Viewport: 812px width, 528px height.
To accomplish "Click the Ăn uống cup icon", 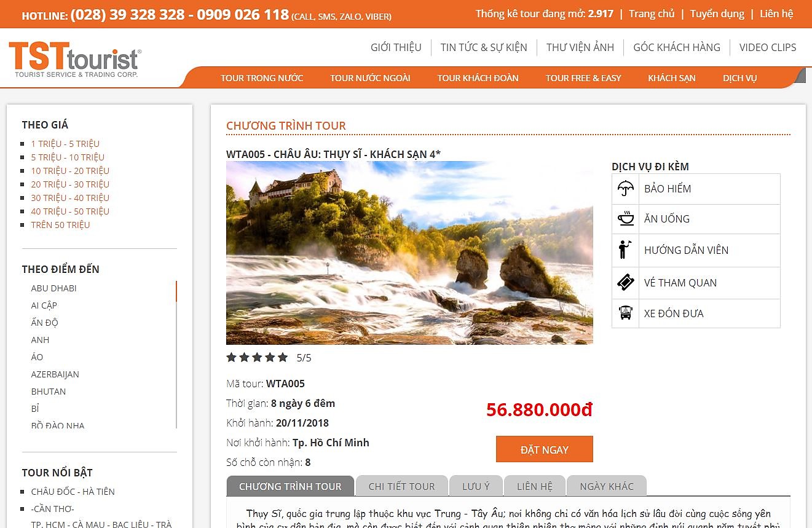I will (x=625, y=218).
